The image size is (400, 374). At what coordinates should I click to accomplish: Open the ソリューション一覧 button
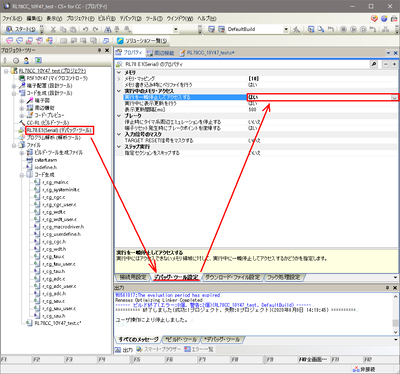point(142,41)
